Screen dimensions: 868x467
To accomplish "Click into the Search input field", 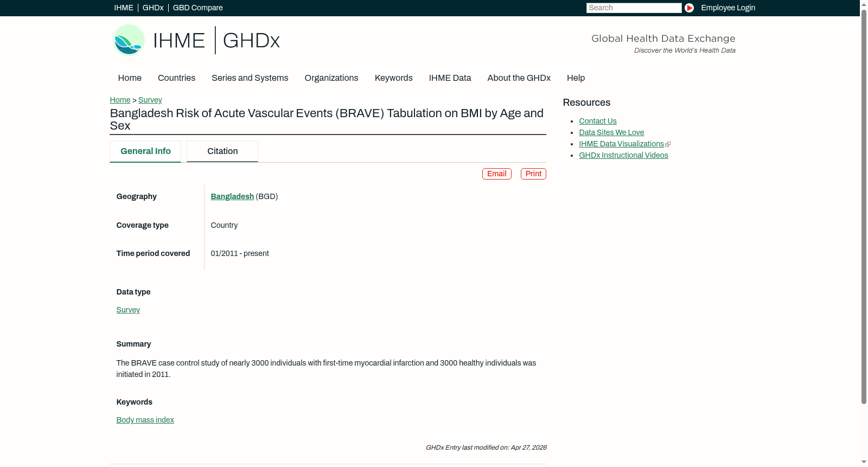I will tap(634, 8).
